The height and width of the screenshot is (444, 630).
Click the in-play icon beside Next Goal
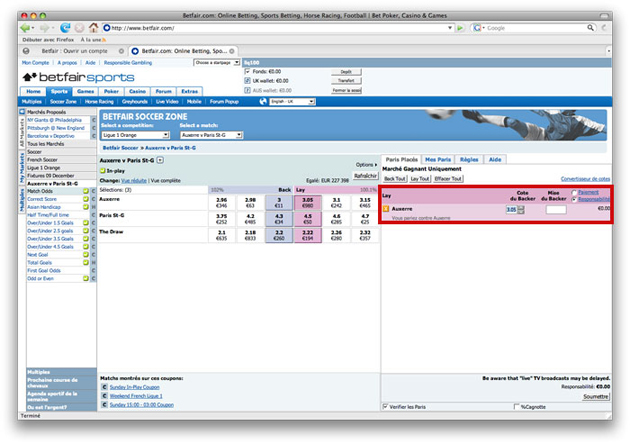86,255
